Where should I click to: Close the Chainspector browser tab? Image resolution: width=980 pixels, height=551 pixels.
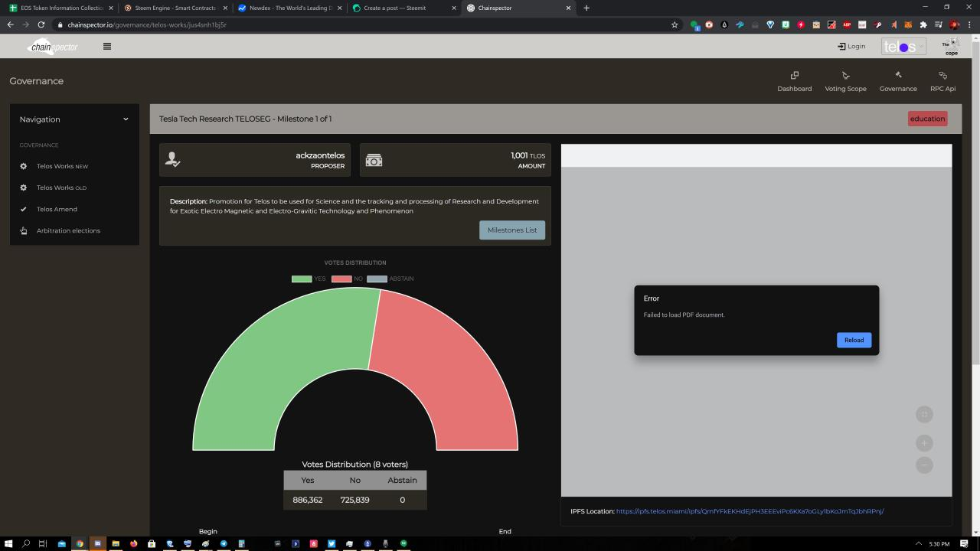pos(568,8)
